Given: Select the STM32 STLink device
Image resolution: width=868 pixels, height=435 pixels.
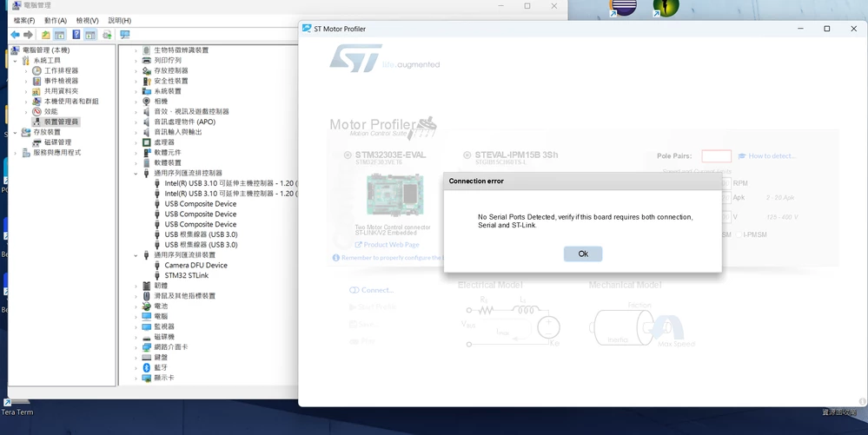Looking at the screenshot, I should coord(187,275).
